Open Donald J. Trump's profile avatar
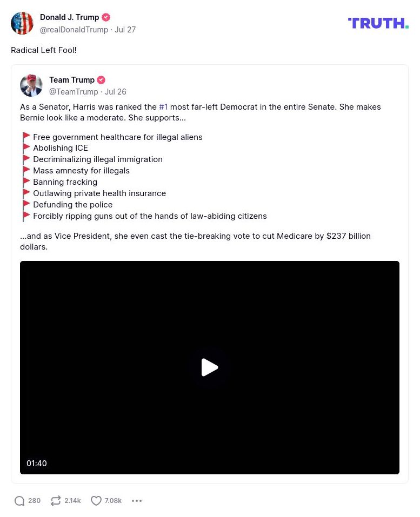 pyautogui.click(x=22, y=23)
